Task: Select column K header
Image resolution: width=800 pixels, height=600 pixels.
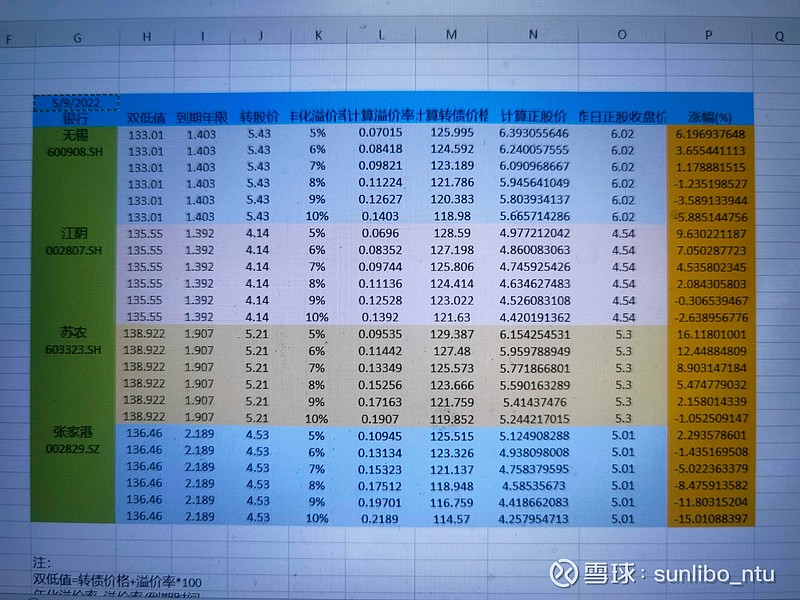Action: click(x=318, y=35)
